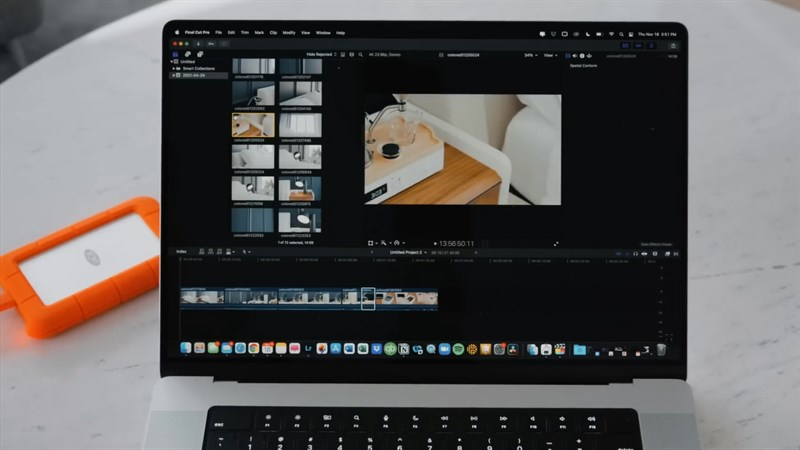800x450 pixels.
Task: Open the audio inspector speaker tab
Action: 574,56
